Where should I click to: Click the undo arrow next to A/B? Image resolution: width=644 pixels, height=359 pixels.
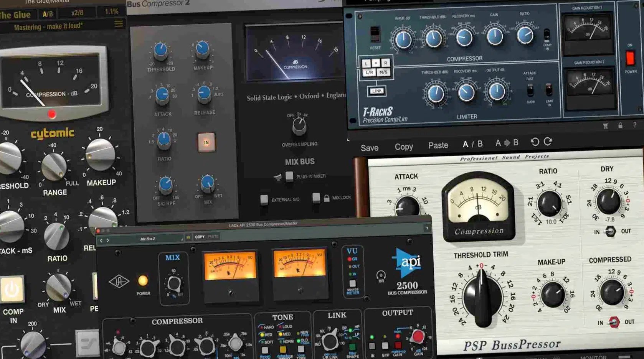[535, 142]
